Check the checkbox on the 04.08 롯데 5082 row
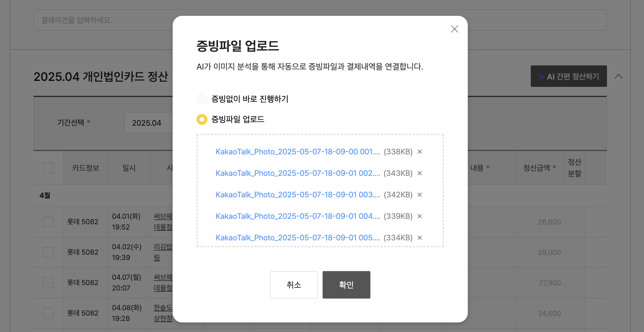The width and height of the screenshot is (644, 332). pyautogui.click(x=48, y=313)
